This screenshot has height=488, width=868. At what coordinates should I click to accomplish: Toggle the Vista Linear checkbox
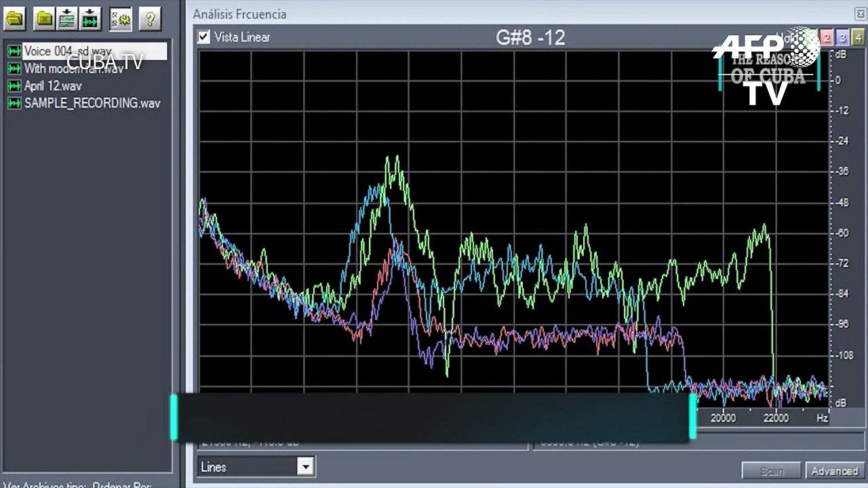203,37
